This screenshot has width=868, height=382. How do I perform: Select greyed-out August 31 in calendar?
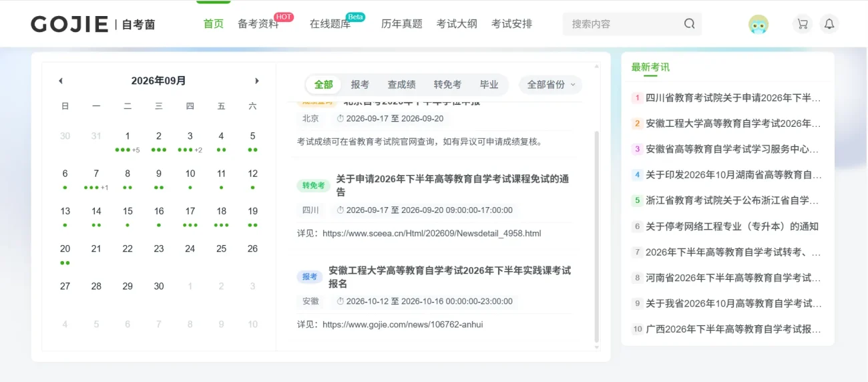(x=96, y=136)
